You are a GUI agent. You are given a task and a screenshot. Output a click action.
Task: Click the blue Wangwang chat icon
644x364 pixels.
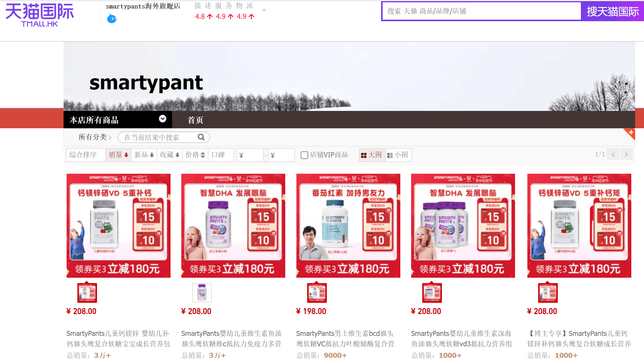click(112, 18)
